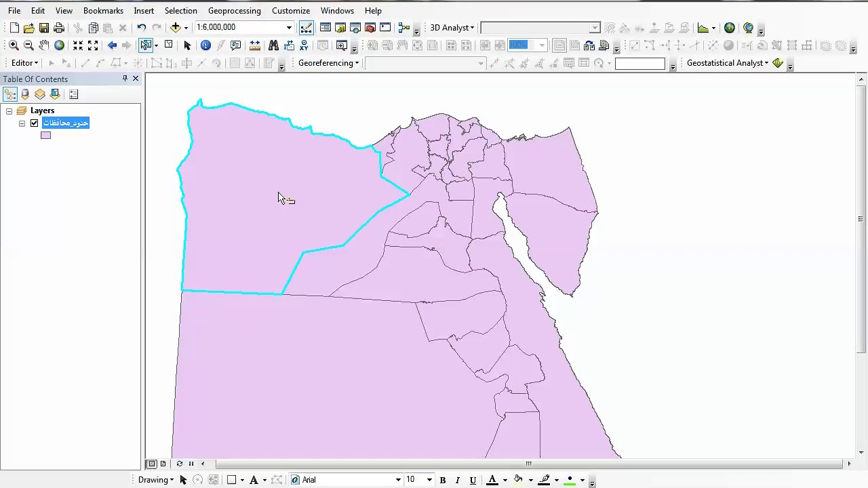Open the Geostatistical Analyst dropdown menu
Screen dimensions: 868x488
coord(728,63)
